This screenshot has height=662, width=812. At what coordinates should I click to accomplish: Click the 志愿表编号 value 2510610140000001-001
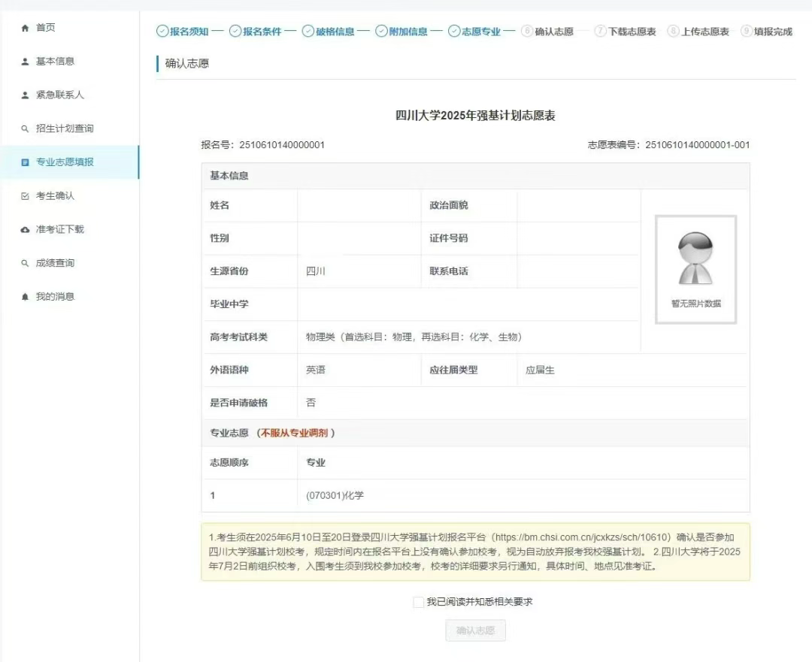point(698,145)
